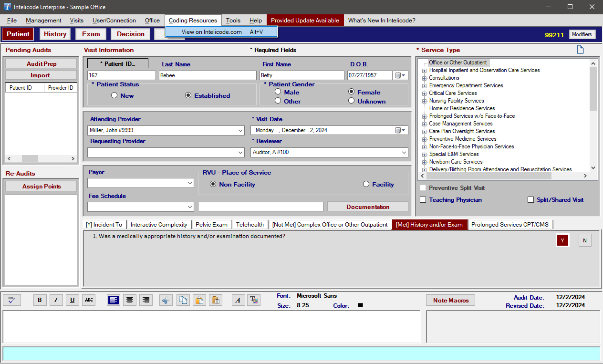Screen dimensions: 603x364
Task: Switch to Prolonged Services CPT/CMS tab
Action: point(510,225)
